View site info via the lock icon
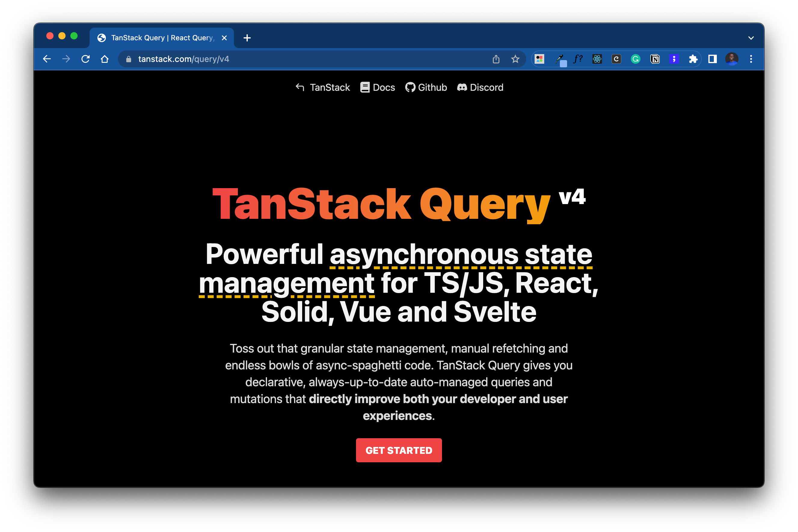The width and height of the screenshot is (798, 532). point(129,60)
